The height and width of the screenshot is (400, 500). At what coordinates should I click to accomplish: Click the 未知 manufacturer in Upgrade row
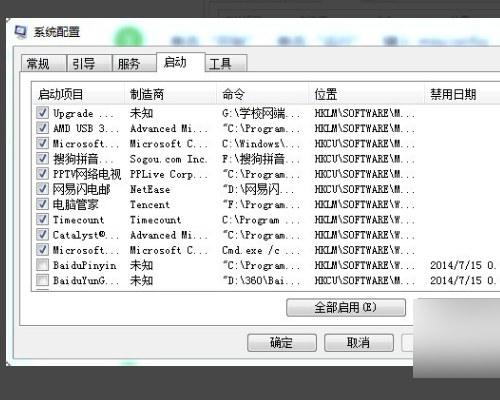[x=142, y=113]
